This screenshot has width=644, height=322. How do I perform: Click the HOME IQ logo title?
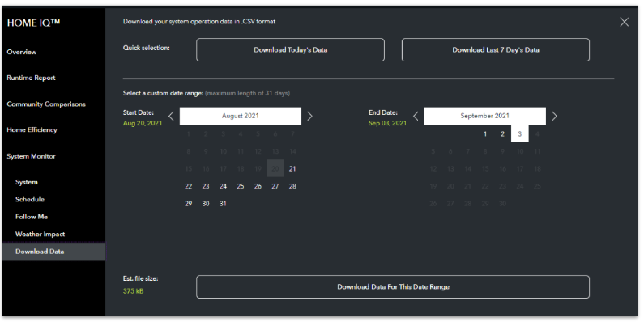pyautogui.click(x=34, y=23)
